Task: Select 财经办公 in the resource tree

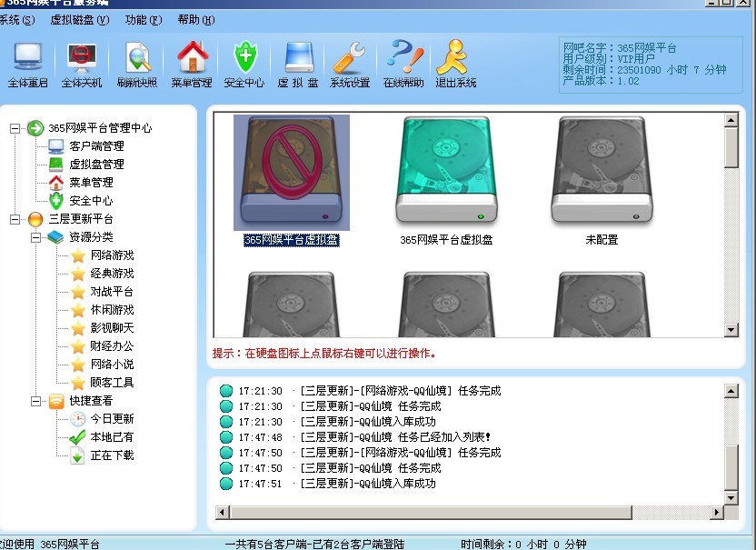Action: [x=112, y=346]
